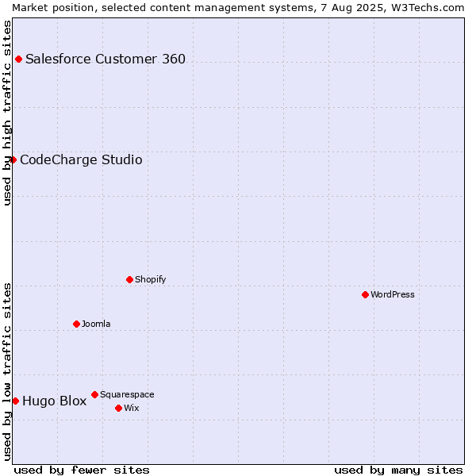Select the WordPress red marker
This screenshot has width=476, height=476.
pyautogui.click(x=365, y=295)
